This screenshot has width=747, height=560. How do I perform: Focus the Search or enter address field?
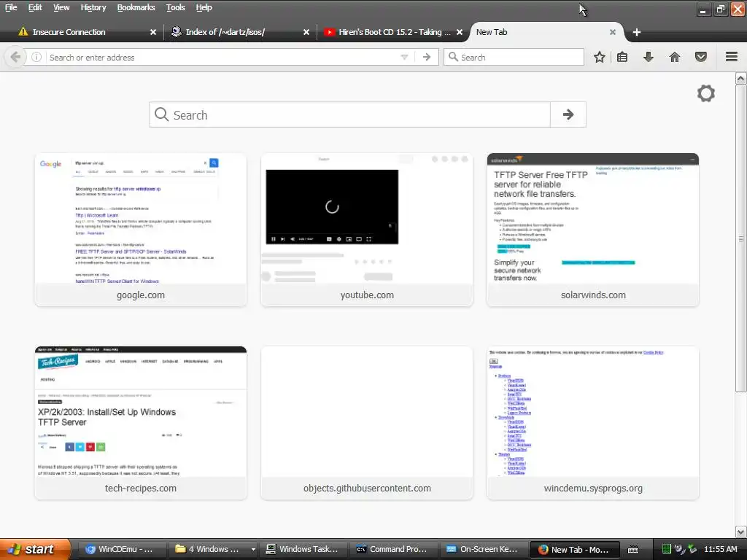pos(222,57)
